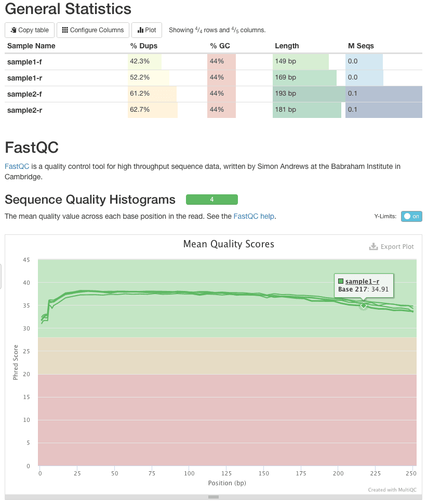Click the 193 bp length bar
Image resolution: width=427 pixels, height=504 pixels.
point(309,94)
